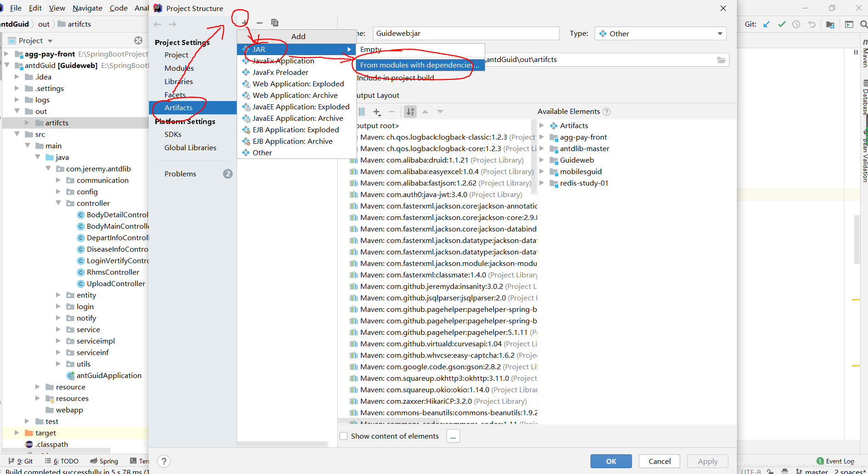Click the add element plus icon in Output Layout

coord(377,112)
